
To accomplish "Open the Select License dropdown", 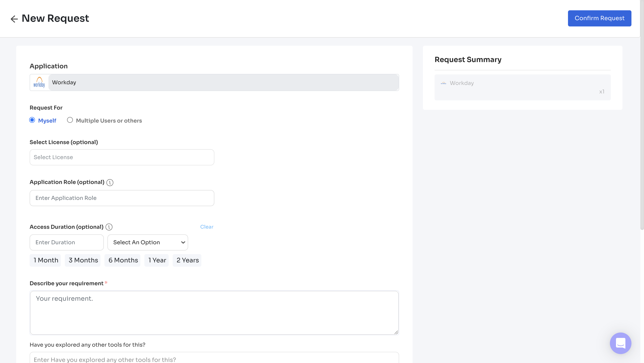I will point(122,157).
